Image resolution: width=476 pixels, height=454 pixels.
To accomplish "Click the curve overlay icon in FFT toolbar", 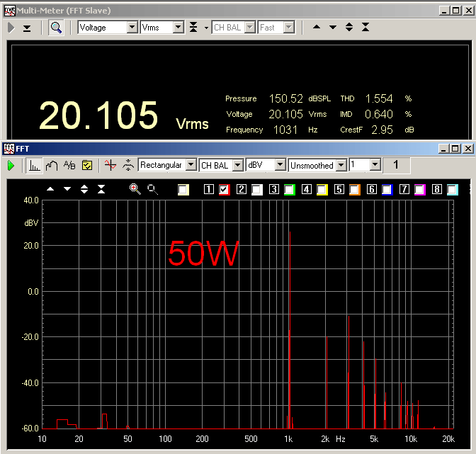I will click(x=51, y=165).
